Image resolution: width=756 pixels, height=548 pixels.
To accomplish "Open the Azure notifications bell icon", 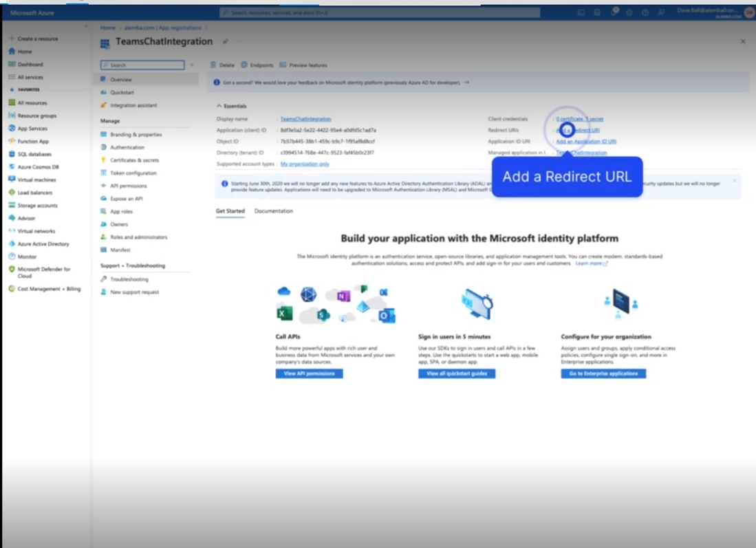I will (x=613, y=12).
